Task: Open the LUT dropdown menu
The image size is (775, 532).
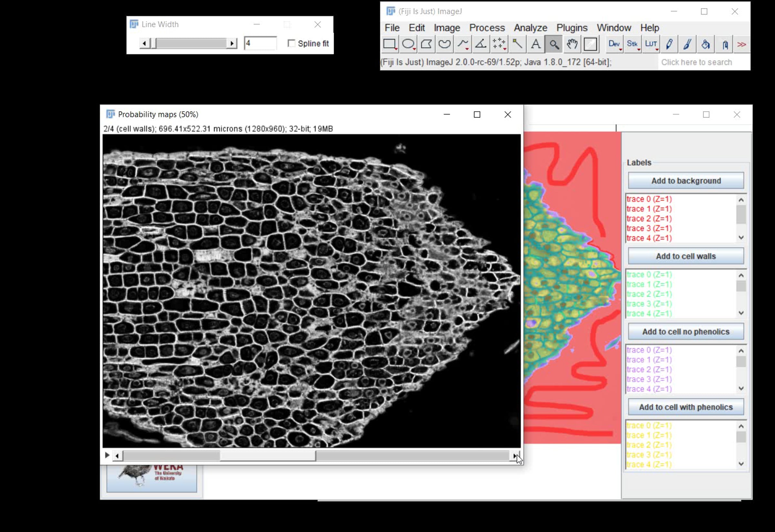Action: point(651,44)
